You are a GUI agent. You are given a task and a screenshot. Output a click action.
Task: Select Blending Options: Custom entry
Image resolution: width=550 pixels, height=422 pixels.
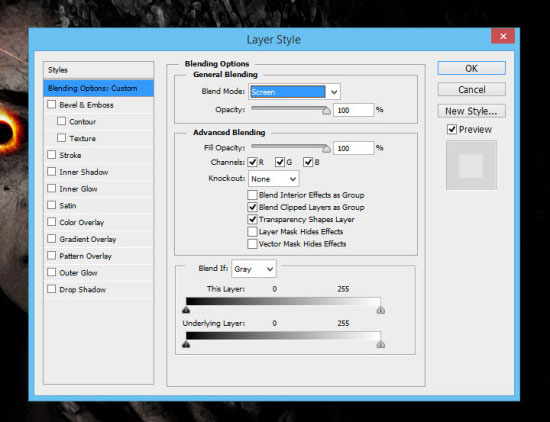coord(99,88)
